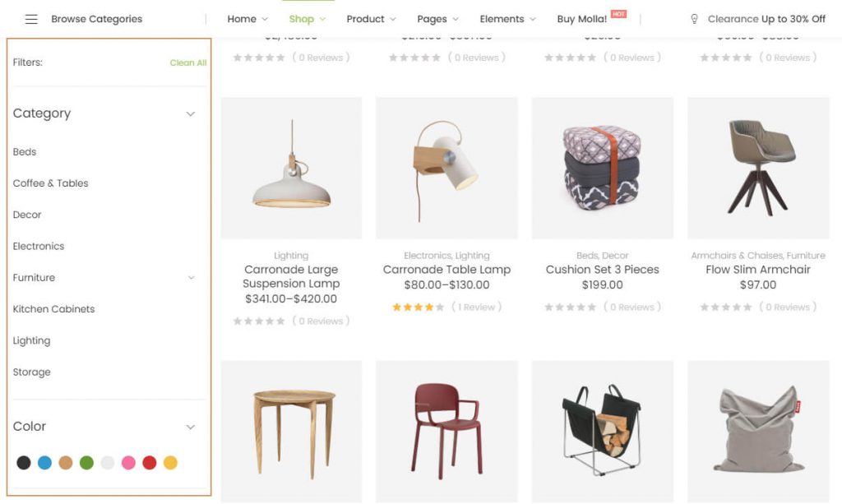Click star rating under Carronade Table Lamp
Viewport: 842px width, 504px height.
[418, 307]
